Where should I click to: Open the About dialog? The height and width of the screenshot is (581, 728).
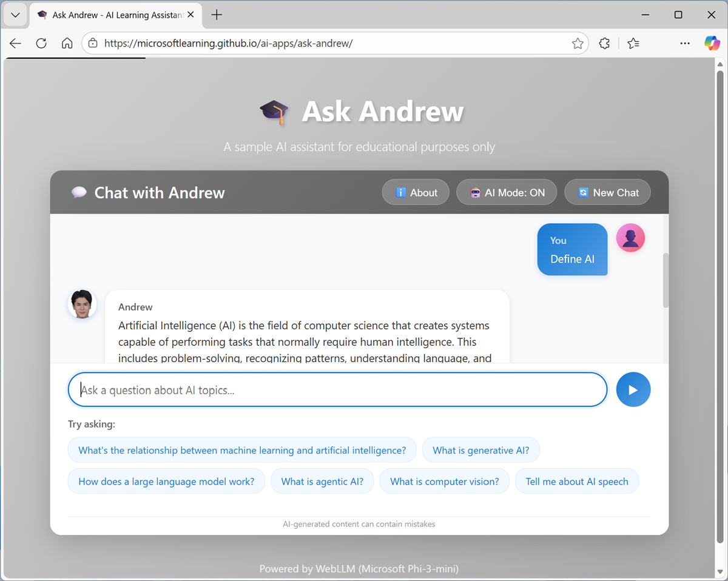[x=416, y=192]
